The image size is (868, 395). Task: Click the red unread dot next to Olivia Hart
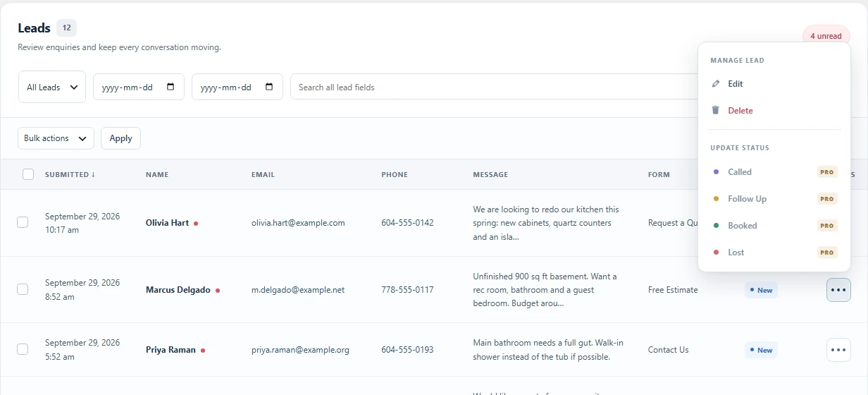tap(196, 223)
